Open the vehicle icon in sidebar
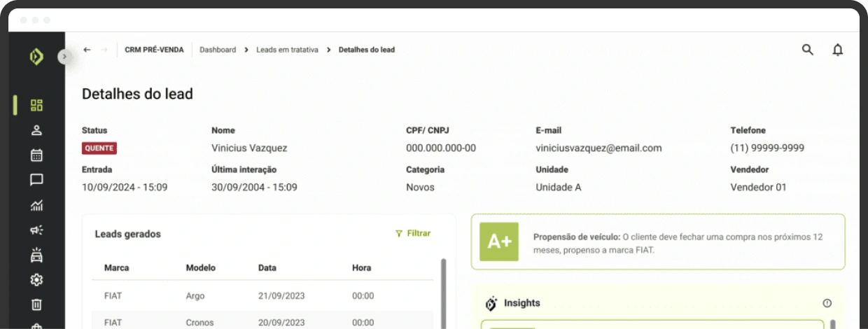The image size is (868, 329). click(36, 255)
